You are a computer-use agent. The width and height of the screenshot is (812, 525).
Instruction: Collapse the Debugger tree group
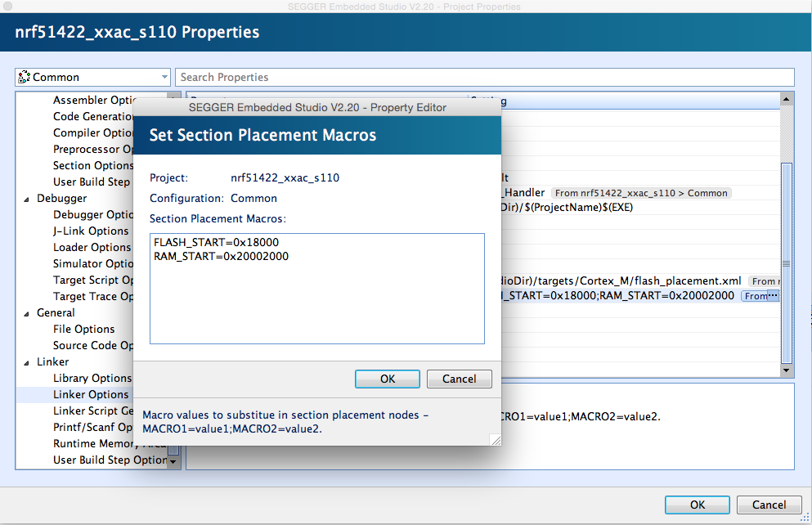click(26, 199)
